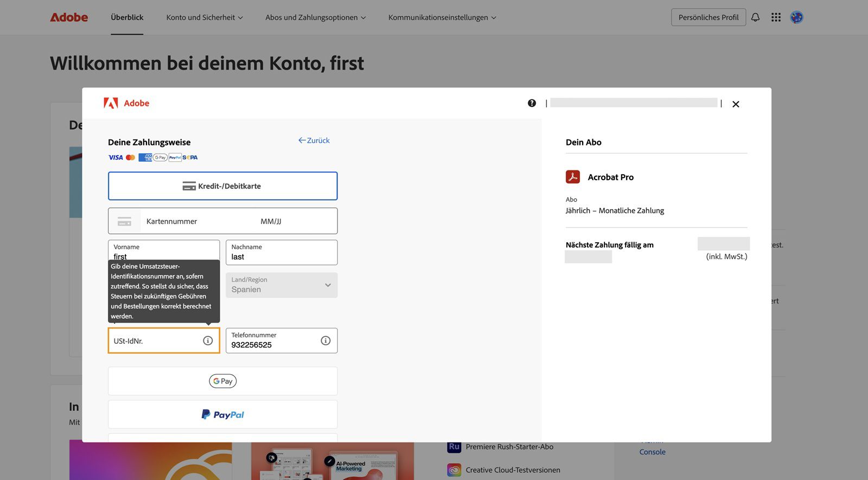Click the Premiere Rush icon

[x=454, y=447]
